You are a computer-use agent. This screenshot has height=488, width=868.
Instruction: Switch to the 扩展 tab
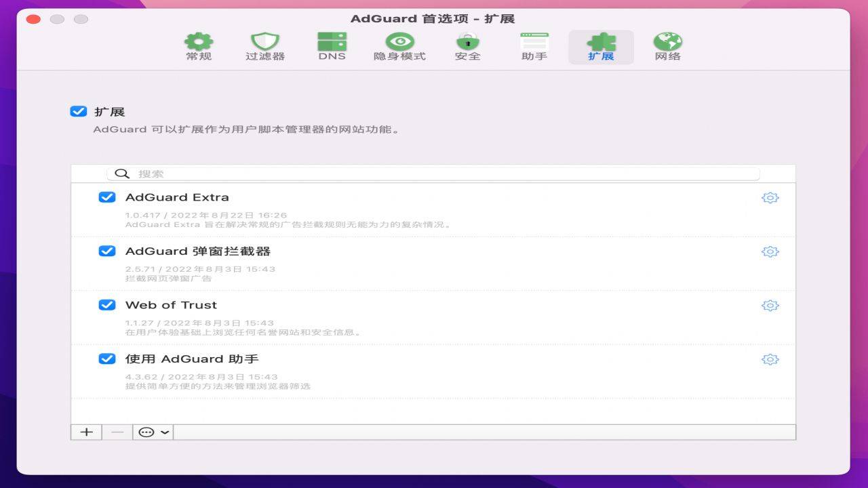(x=599, y=41)
